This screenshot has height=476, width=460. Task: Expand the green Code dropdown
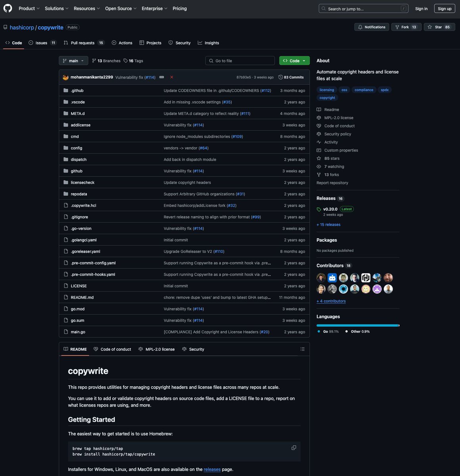click(x=294, y=61)
